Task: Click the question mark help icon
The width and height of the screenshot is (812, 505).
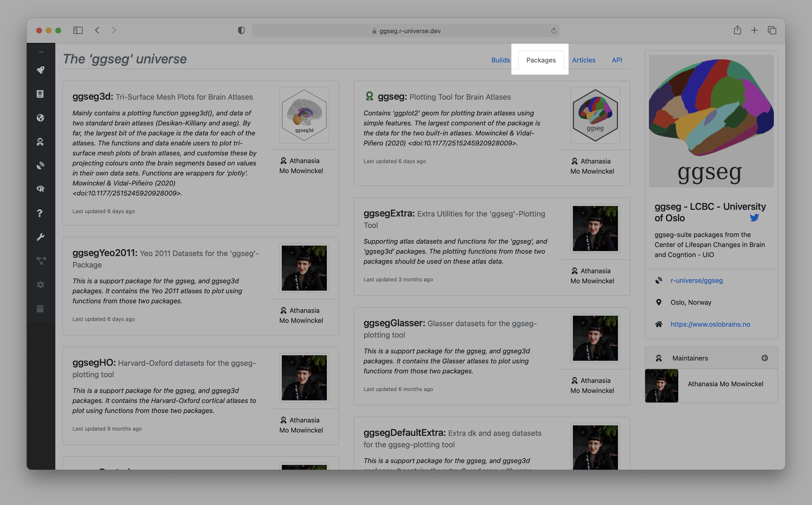Action: [x=40, y=213]
